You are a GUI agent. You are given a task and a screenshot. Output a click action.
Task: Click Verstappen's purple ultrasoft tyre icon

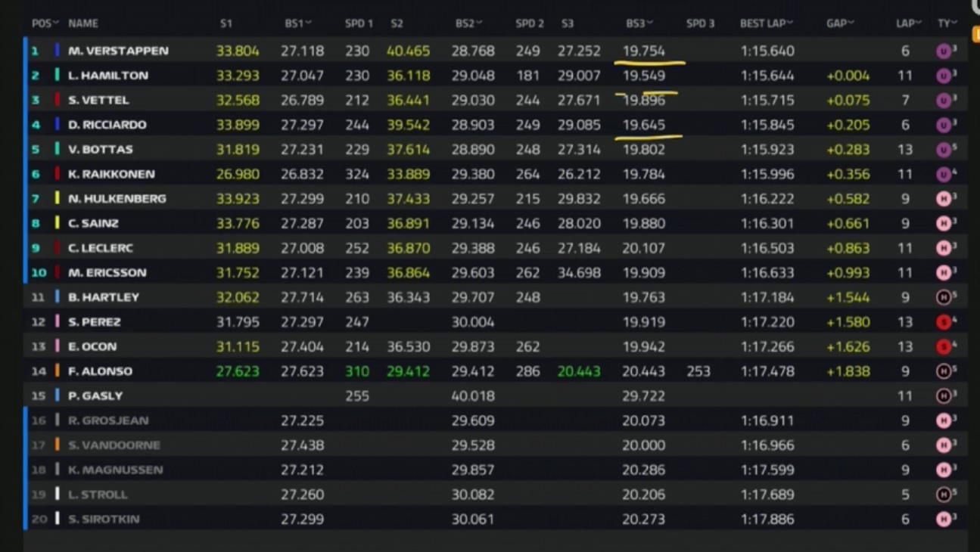point(943,51)
